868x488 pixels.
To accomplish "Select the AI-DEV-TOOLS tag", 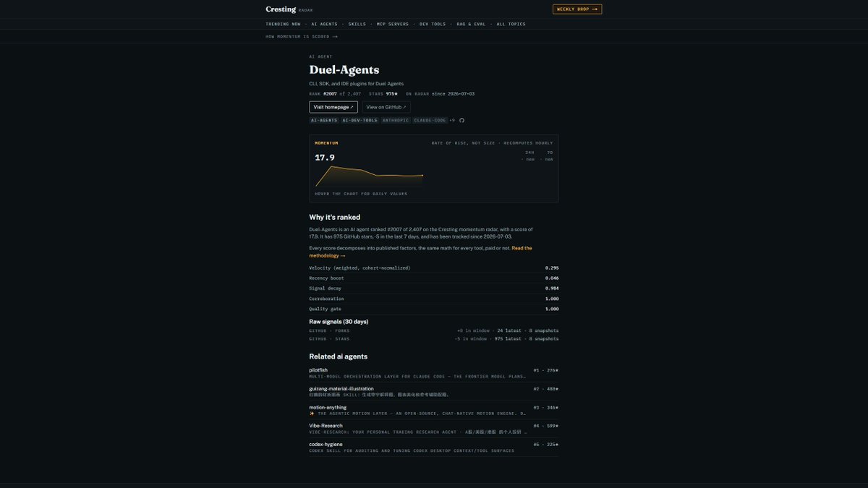I will 360,121.
